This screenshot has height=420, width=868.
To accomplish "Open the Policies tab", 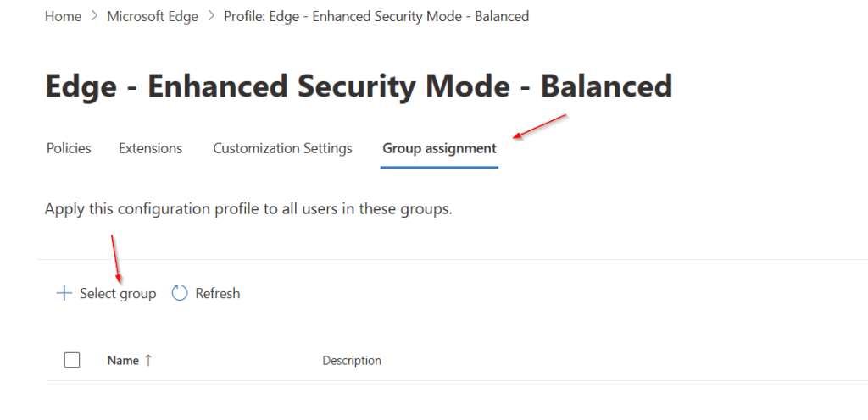I will coord(69,148).
